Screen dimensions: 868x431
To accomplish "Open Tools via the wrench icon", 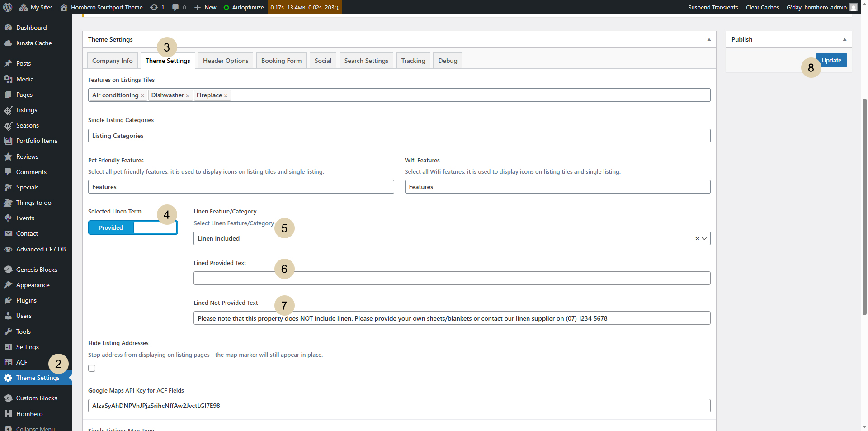I will click(8, 332).
